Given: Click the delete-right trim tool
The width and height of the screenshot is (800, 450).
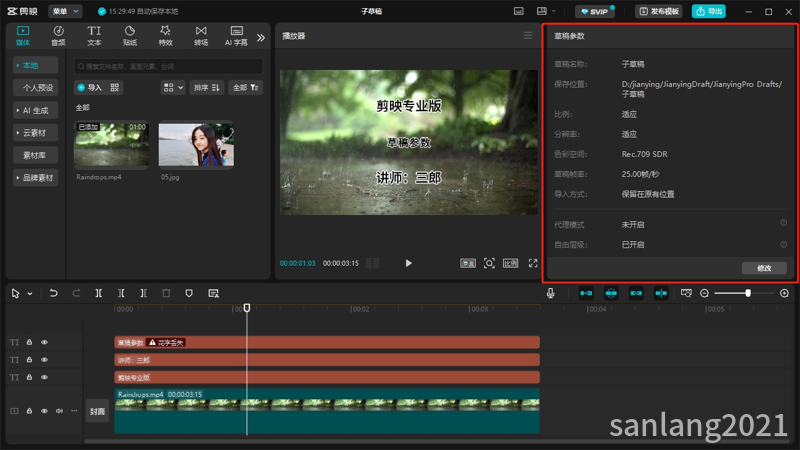Looking at the screenshot, I should [x=143, y=293].
